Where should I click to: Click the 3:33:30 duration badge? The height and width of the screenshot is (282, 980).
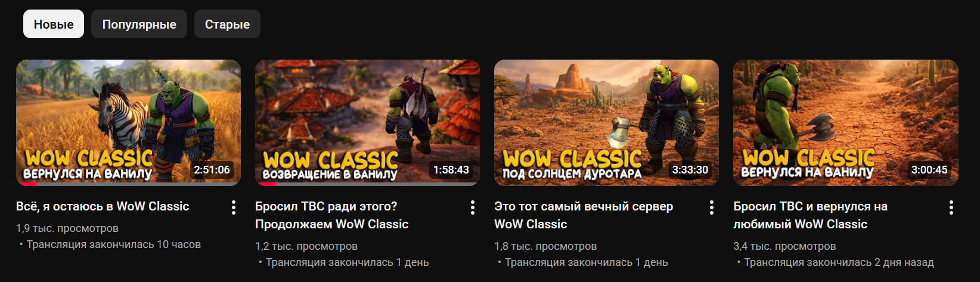pos(690,170)
